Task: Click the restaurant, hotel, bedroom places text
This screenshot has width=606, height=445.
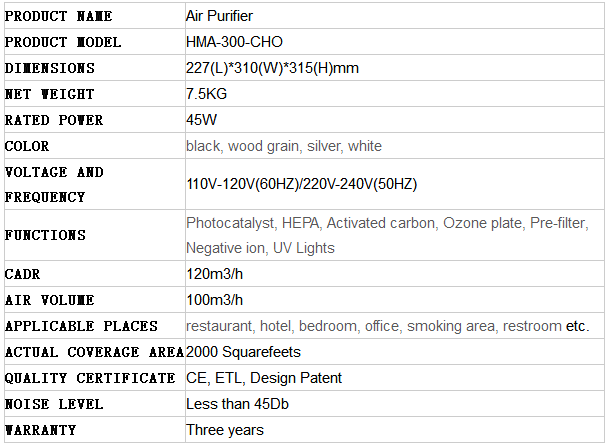Action: pos(273,326)
